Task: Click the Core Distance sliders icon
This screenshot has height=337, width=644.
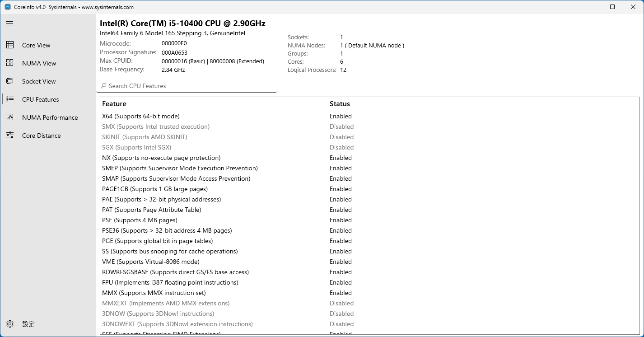Action: point(10,135)
